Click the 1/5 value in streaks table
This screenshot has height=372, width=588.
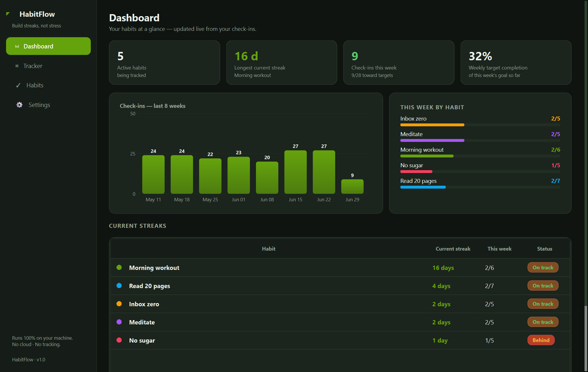[x=489, y=340]
